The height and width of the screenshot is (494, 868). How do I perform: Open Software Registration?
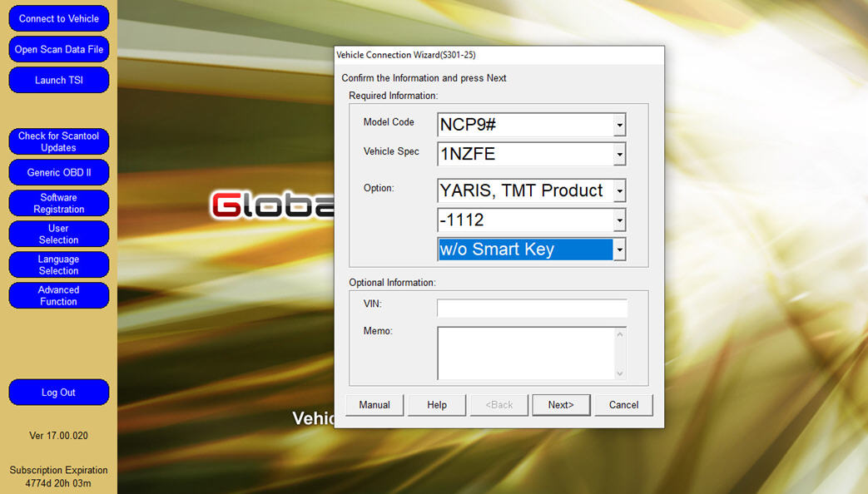(59, 203)
